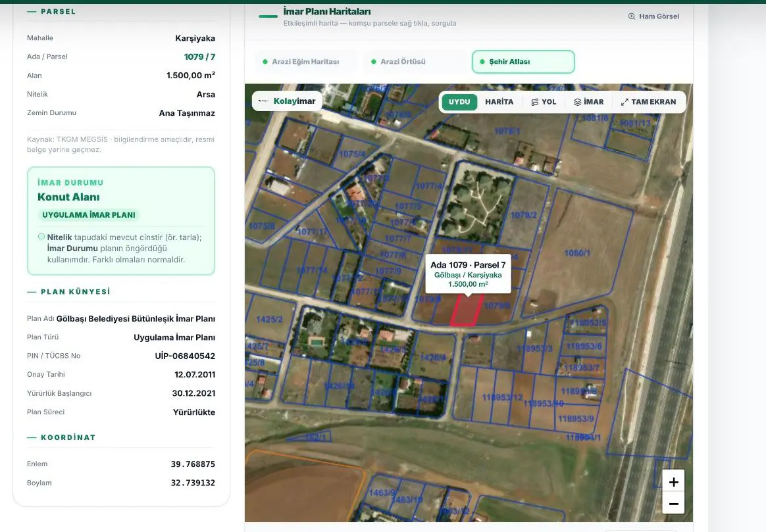Click the stacked layers icon of İMAR
Image resolution: width=766 pixels, height=532 pixels.
pos(577,102)
